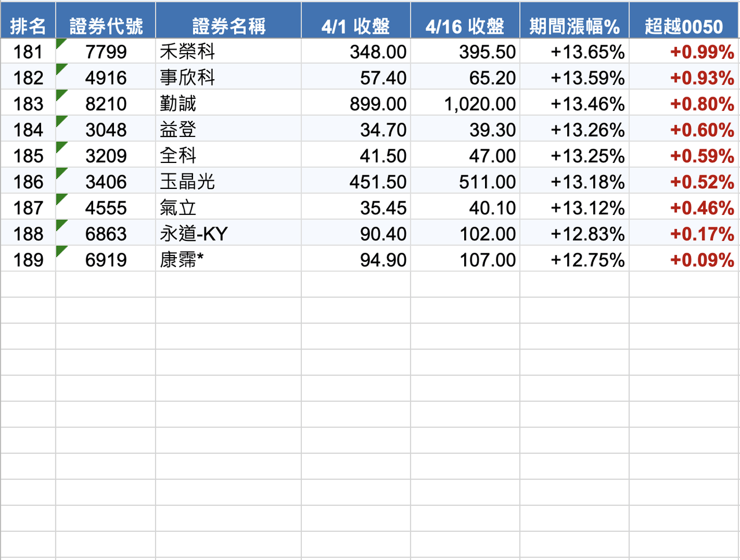The image size is (740, 560).
Task: Click the green corner marker on 3209 cell
Action: (61, 147)
